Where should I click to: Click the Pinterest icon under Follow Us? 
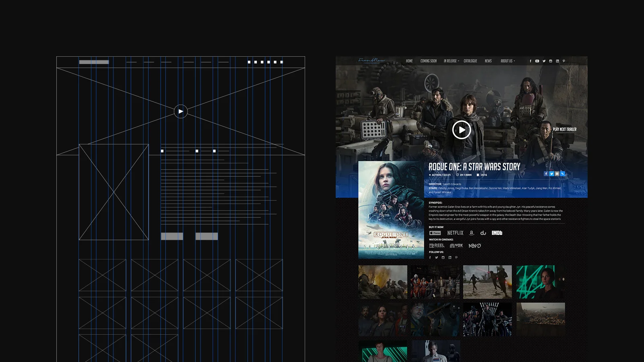pyautogui.click(x=456, y=257)
